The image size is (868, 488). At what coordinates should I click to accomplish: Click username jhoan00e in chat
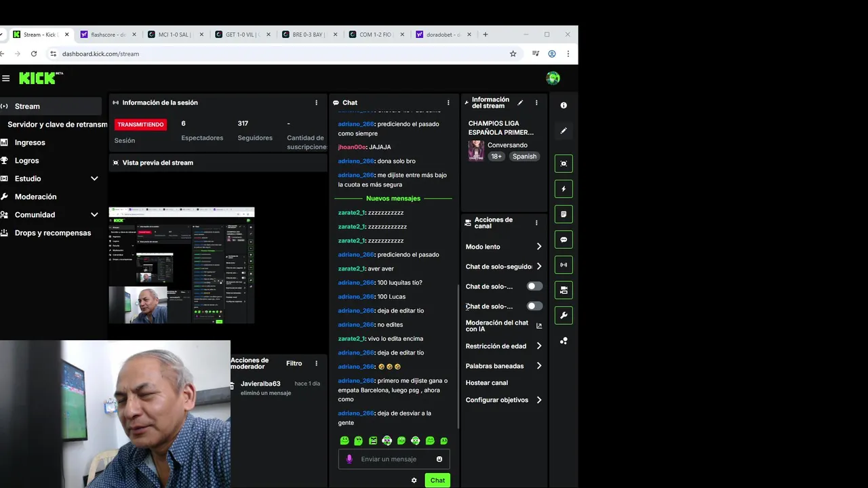(x=352, y=147)
